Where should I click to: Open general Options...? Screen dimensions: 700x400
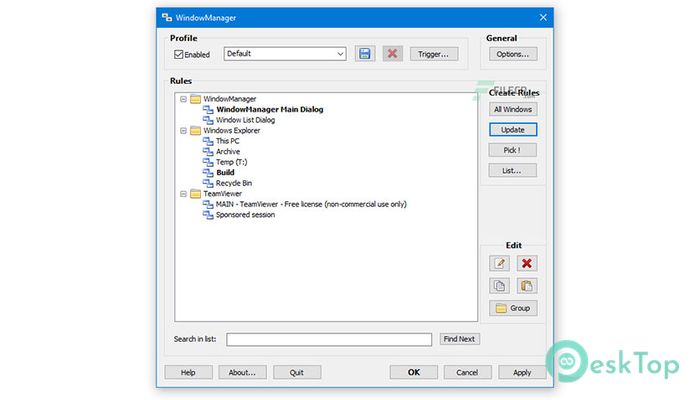(513, 54)
